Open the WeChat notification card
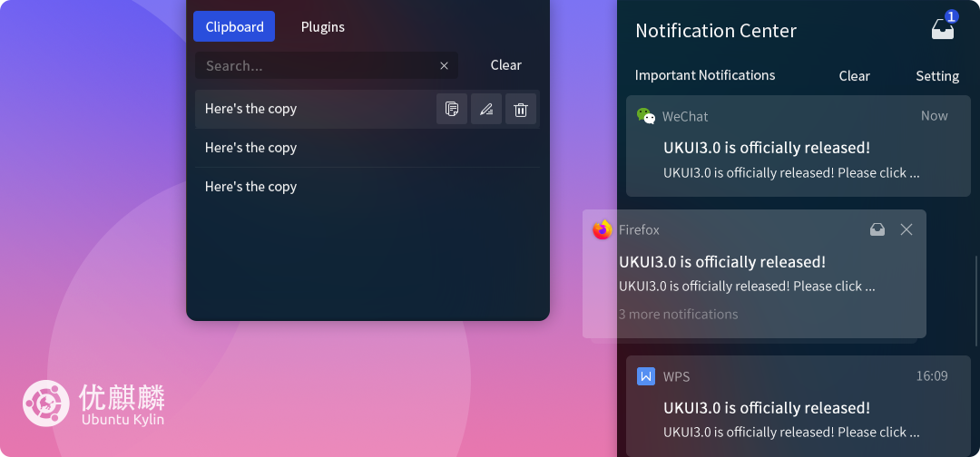The width and height of the screenshot is (980, 457). pos(799,146)
